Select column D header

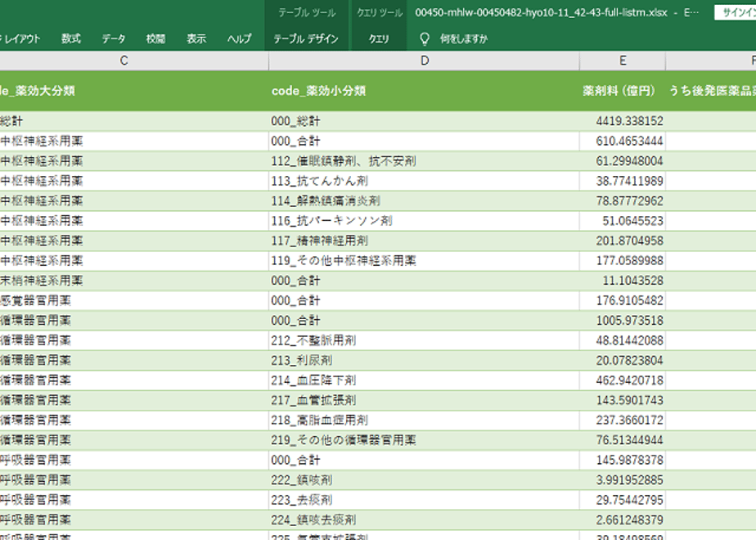pyautogui.click(x=425, y=61)
